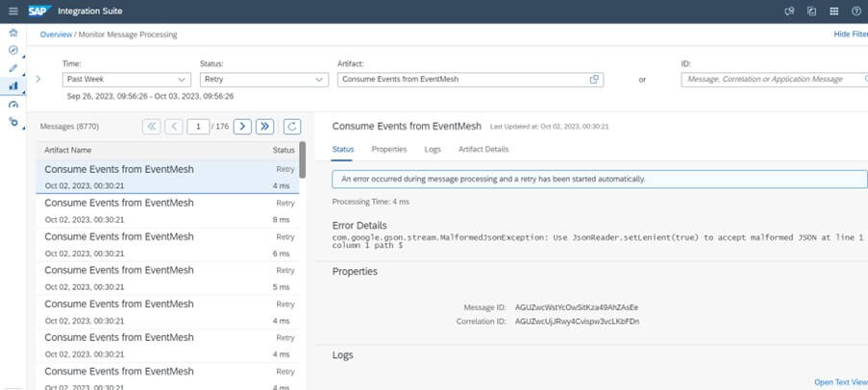The width and height of the screenshot is (868, 390).
Task: Click the retry information message strip
Action: tap(600, 180)
